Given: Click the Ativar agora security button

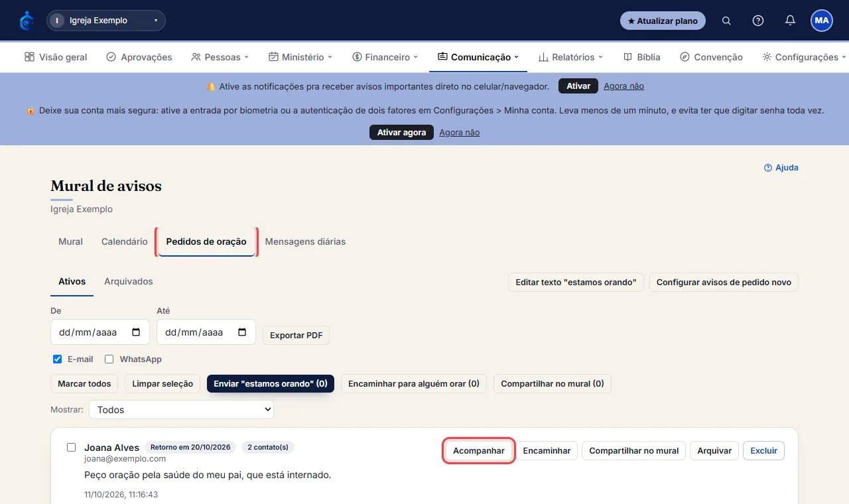Looking at the screenshot, I should pyautogui.click(x=401, y=133).
